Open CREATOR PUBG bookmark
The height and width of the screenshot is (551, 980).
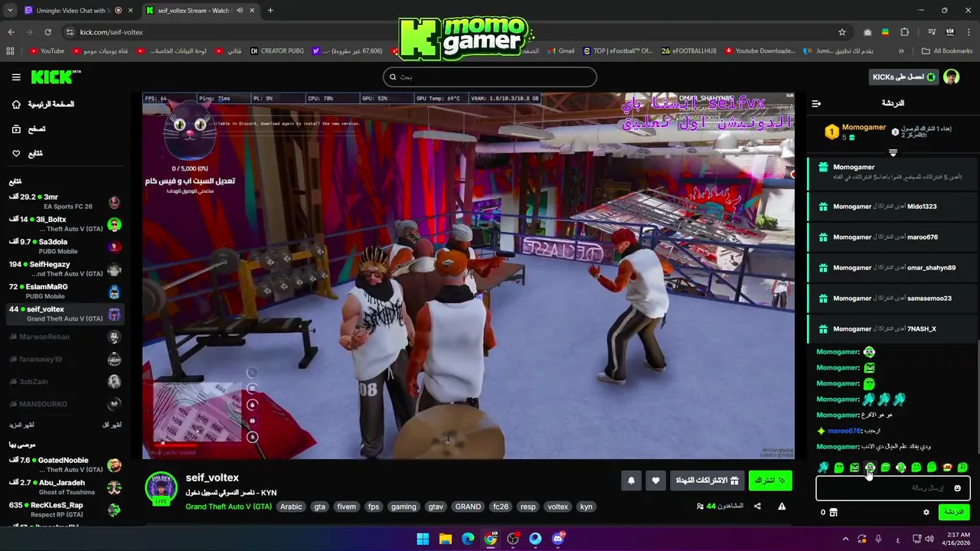point(277,51)
